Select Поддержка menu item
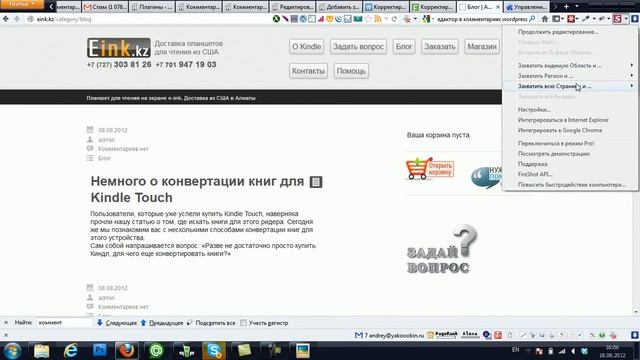Image resolution: width=640 pixels, height=360 pixels. [570, 164]
